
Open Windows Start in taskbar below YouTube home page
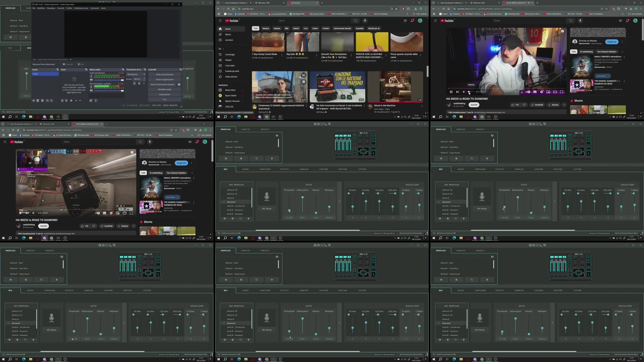tap(218, 117)
